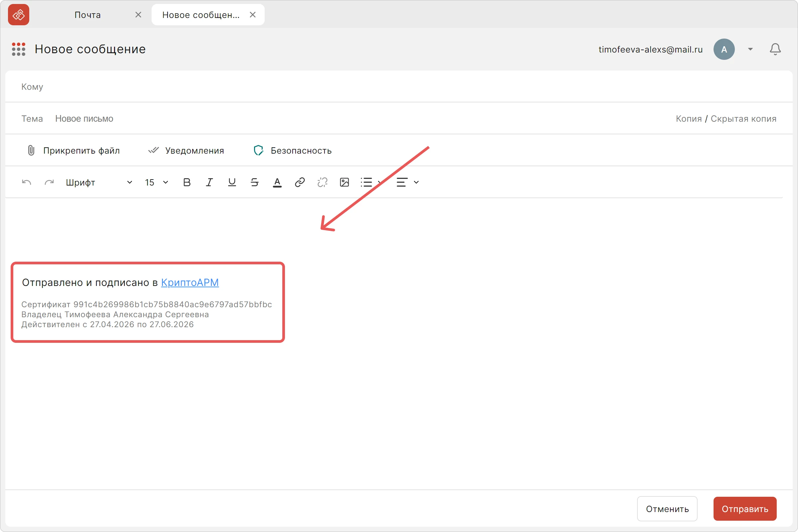Click into the Кому recipient field
The height and width of the screenshot is (532, 798).
coord(399,86)
